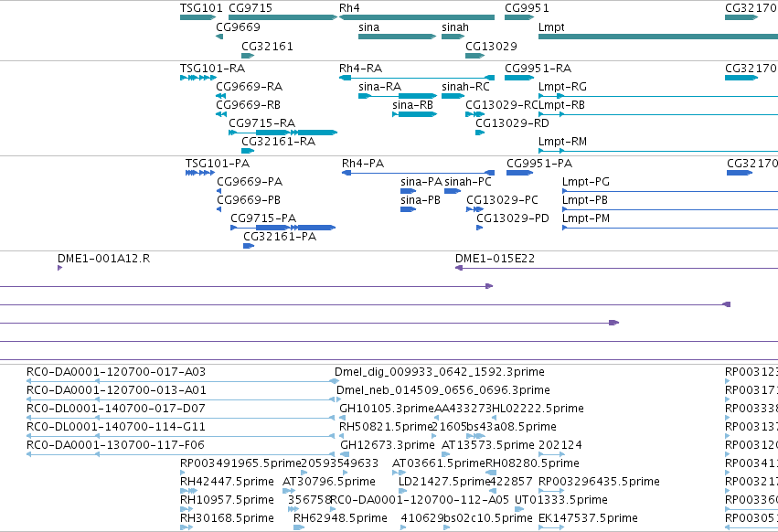Select protein label Lmpt-PG
The height and width of the screenshot is (532, 778).
click(586, 182)
